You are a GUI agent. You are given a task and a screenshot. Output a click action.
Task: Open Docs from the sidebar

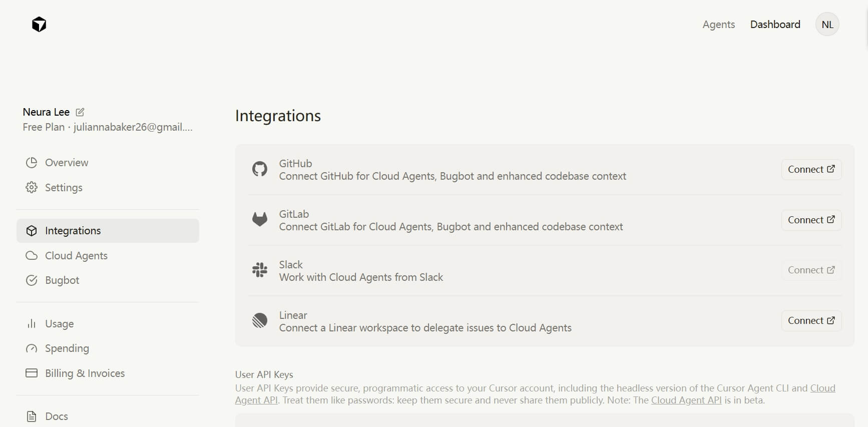pos(56,416)
